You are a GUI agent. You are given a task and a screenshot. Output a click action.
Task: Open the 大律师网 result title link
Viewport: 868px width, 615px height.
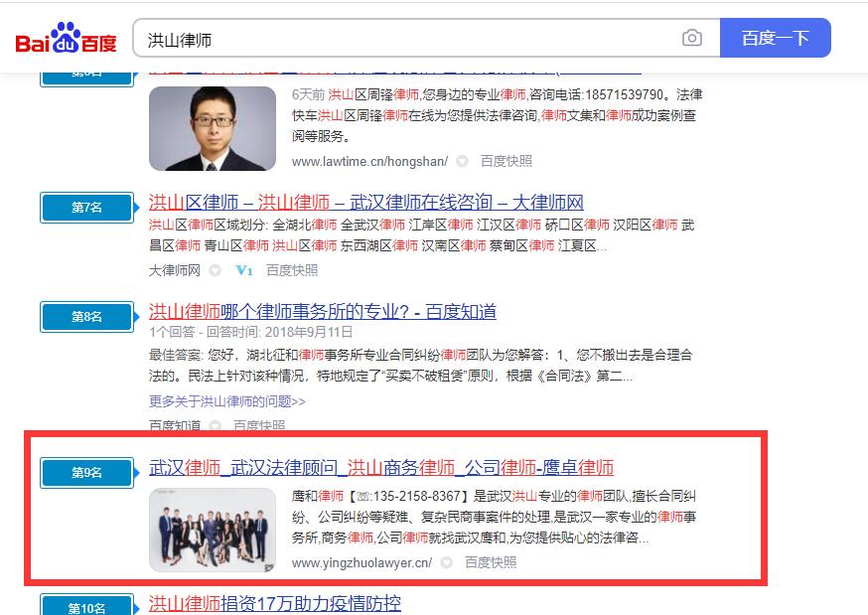365,202
